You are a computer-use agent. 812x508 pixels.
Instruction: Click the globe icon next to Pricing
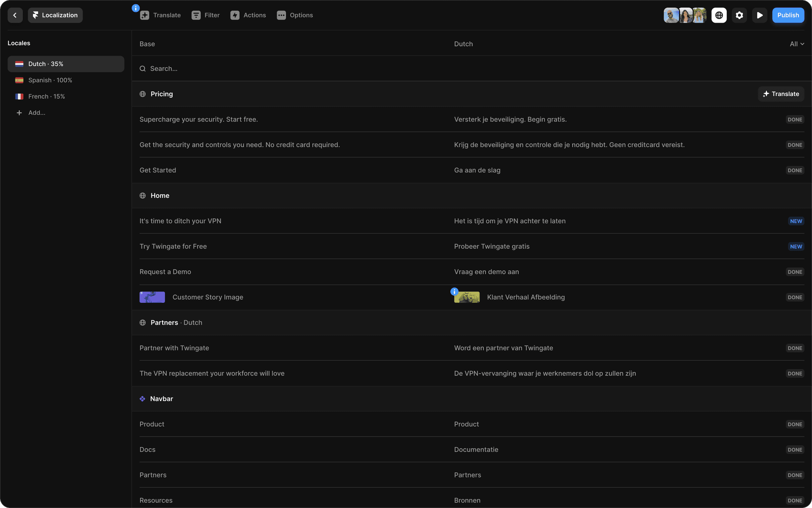point(143,94)
